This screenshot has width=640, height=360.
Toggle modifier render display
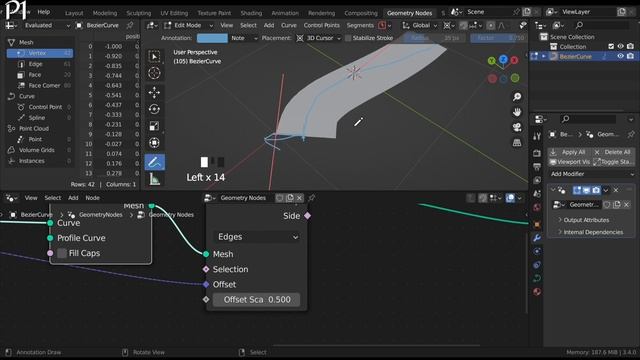coord(596,190)
